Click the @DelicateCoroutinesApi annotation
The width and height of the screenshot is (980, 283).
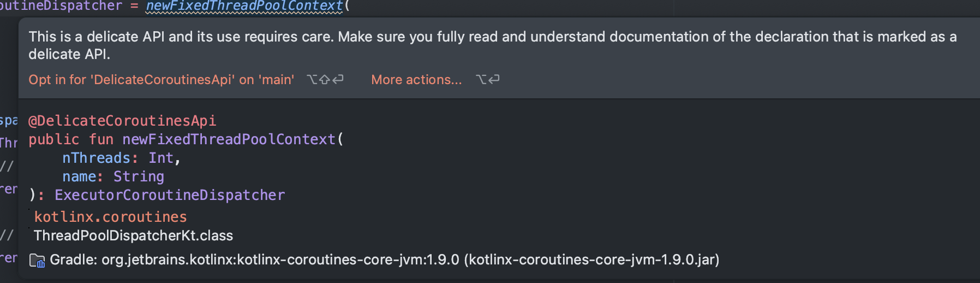coord(122,121)
